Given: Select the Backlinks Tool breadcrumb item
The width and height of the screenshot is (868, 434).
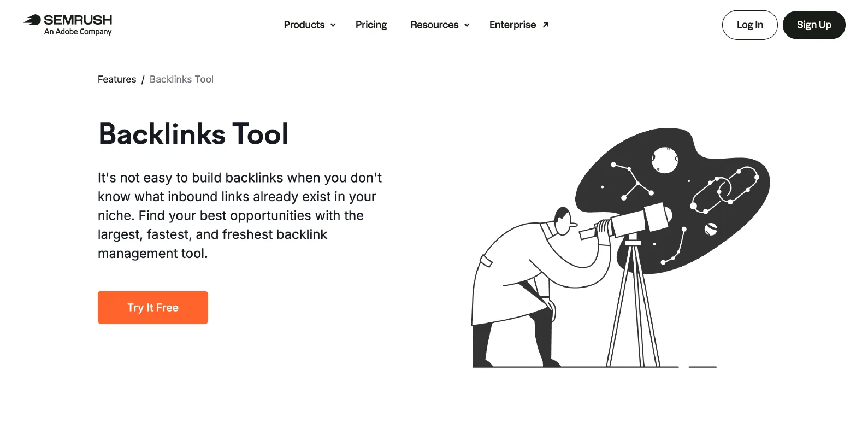Looking at the screenshot, I should coord(181,79).
